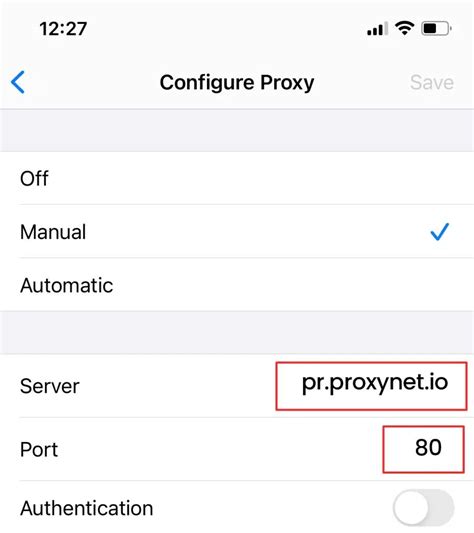
Task: Toggle the Authentication switch on
Action: click(424, 508)
